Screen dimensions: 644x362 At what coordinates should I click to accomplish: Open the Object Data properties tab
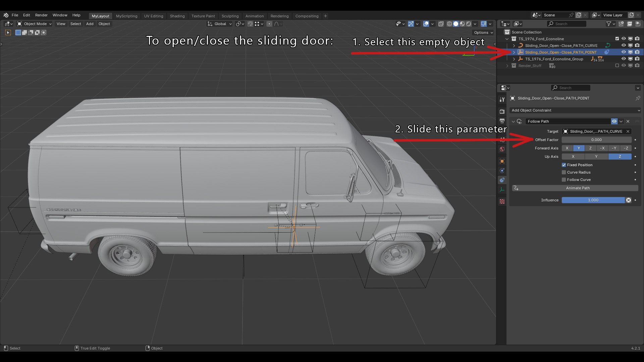point(502,189)
